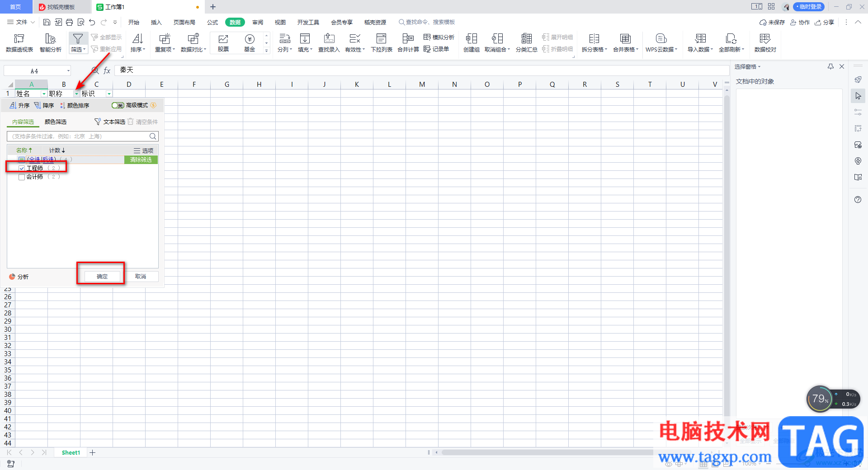Click the 筛选 filter funnel icon
The width and height of the screenshot is (868, 470).
click(x=78, y=39)
